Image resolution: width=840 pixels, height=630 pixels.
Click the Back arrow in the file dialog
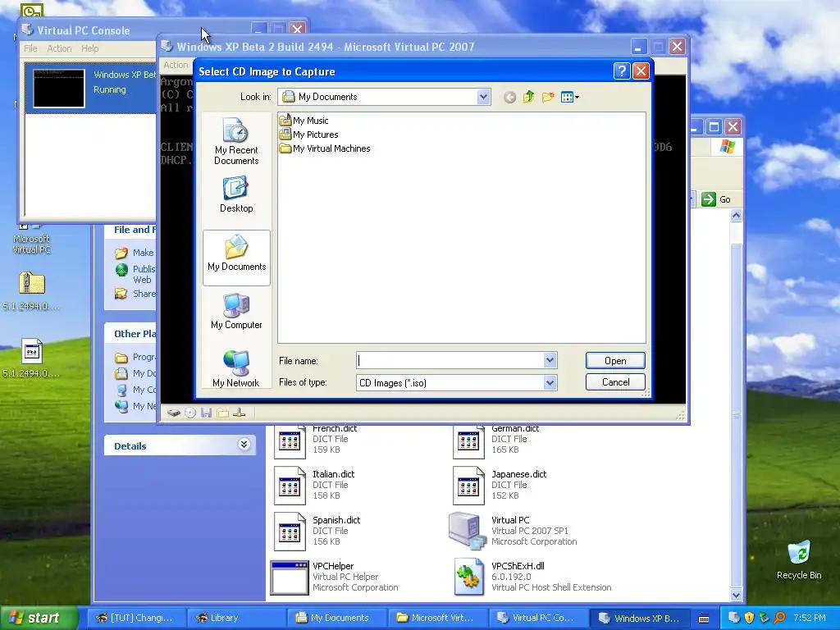pos(509,97)
